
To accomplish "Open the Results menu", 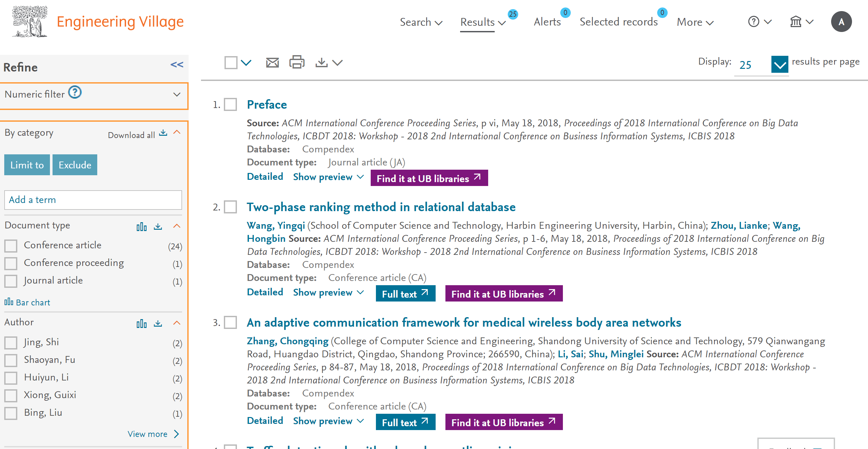I will pyautogui.click(x=483, y=22).
